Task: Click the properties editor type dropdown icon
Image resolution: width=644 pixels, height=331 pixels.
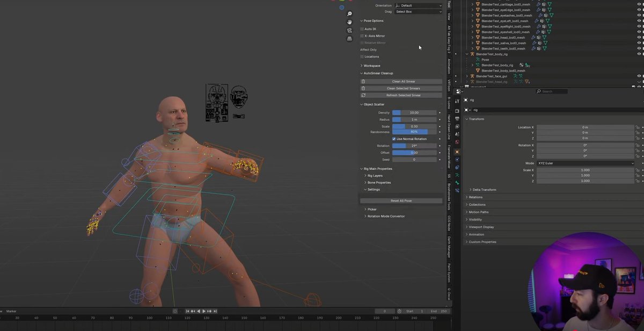Action: (459, 91)
